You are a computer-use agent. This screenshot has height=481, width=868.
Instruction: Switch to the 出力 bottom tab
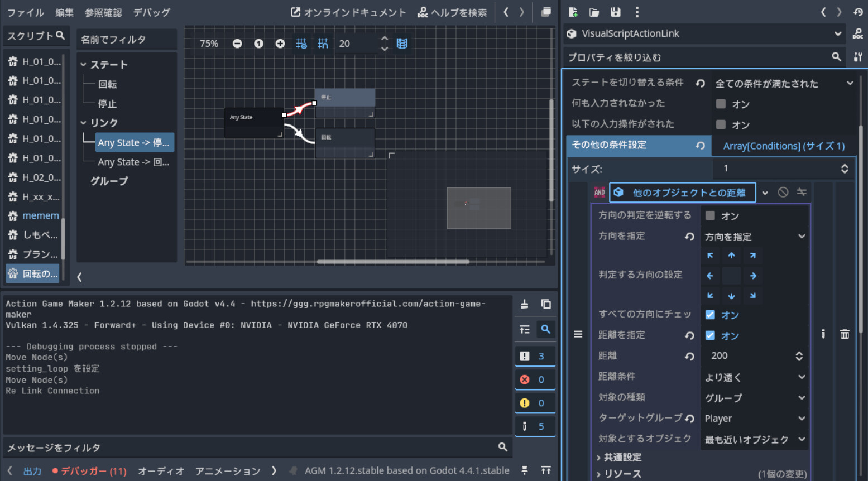pos(32,471)
